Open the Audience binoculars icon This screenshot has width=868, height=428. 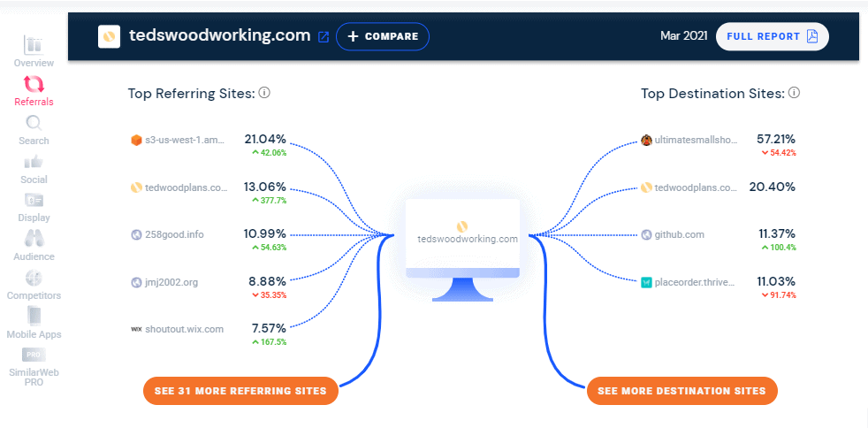coord(34,239)
